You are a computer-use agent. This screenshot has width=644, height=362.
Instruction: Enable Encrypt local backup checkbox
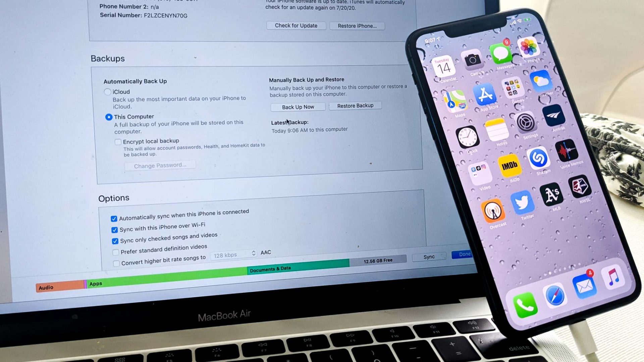point(118,140)
